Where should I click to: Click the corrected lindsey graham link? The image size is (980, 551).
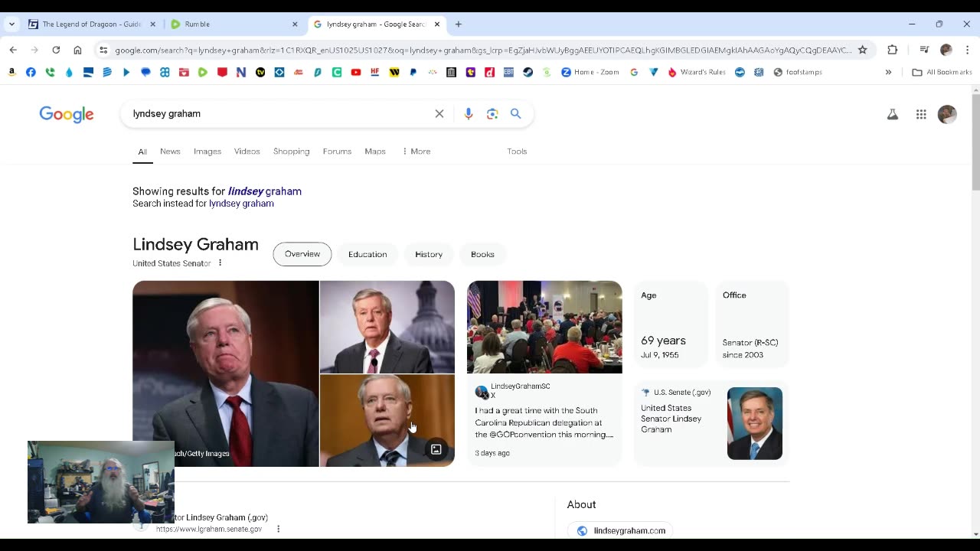(x=265, y=191)
